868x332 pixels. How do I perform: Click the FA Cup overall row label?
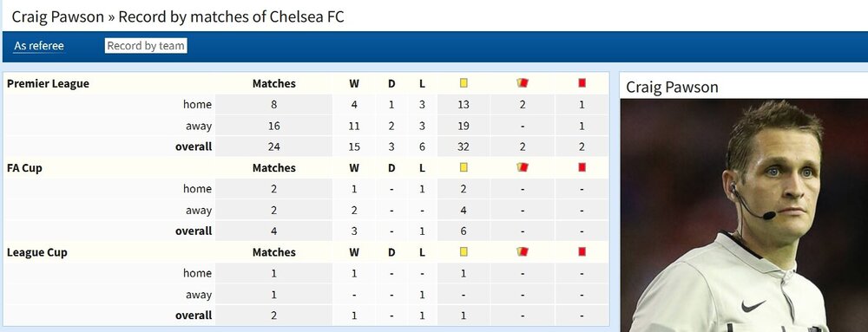[x=194, y=231]
